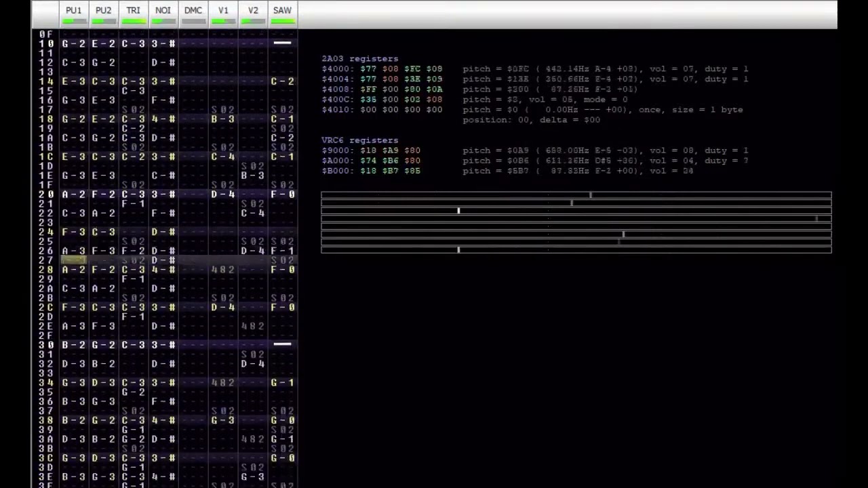Select C-4 note in V2 row 22
868x488 pixels.
click(x=253, y=213)
